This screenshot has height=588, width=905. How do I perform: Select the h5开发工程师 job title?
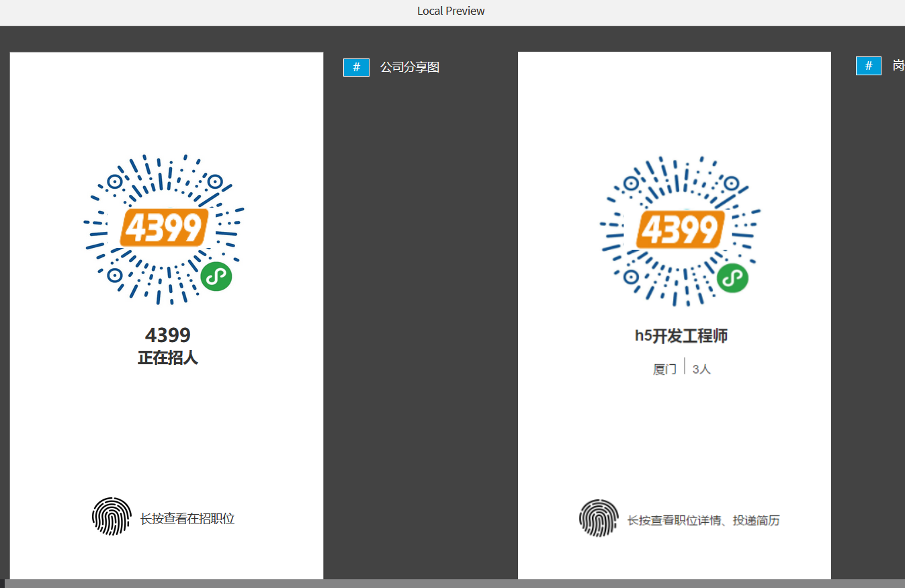(681, 336)
